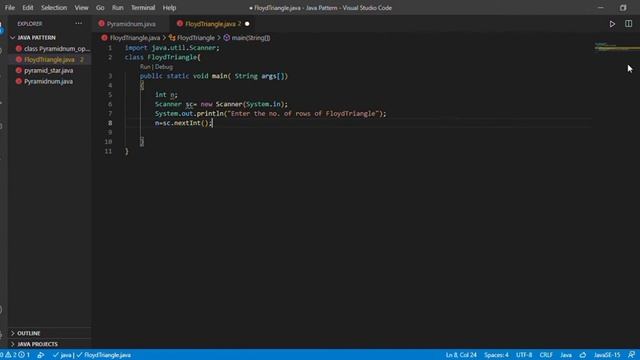The height and width of the screenshot is (360, 640).
Task: Click unsaved dot on FloydTriangle.java tab
Action: (x=247, y=24)
